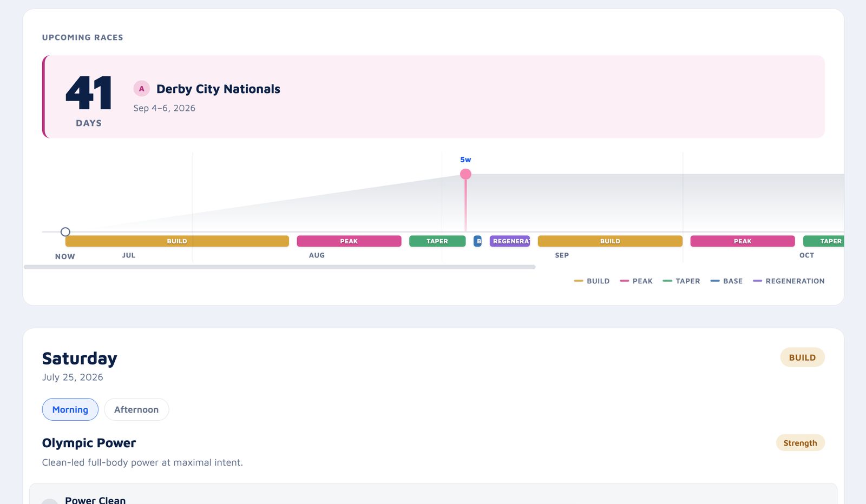Click the TAPER bar ending at the race marker
The width and height of the screenshot is (866, 504).
click(437, 241)
